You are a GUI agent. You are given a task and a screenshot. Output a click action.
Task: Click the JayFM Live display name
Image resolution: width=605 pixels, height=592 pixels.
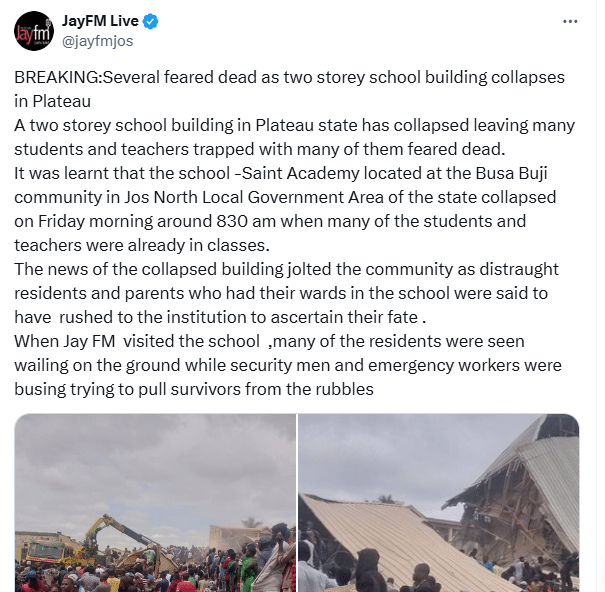100,21
